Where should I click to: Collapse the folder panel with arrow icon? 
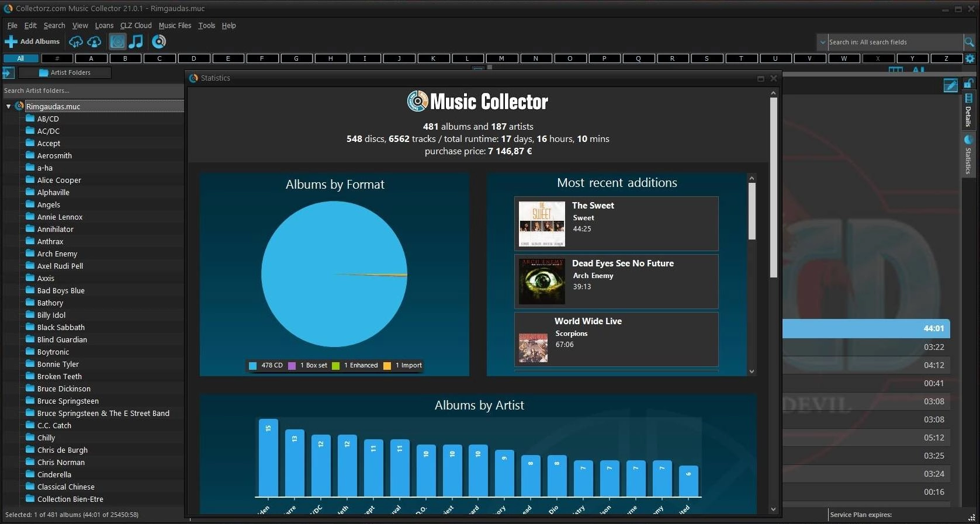[8, 73]
